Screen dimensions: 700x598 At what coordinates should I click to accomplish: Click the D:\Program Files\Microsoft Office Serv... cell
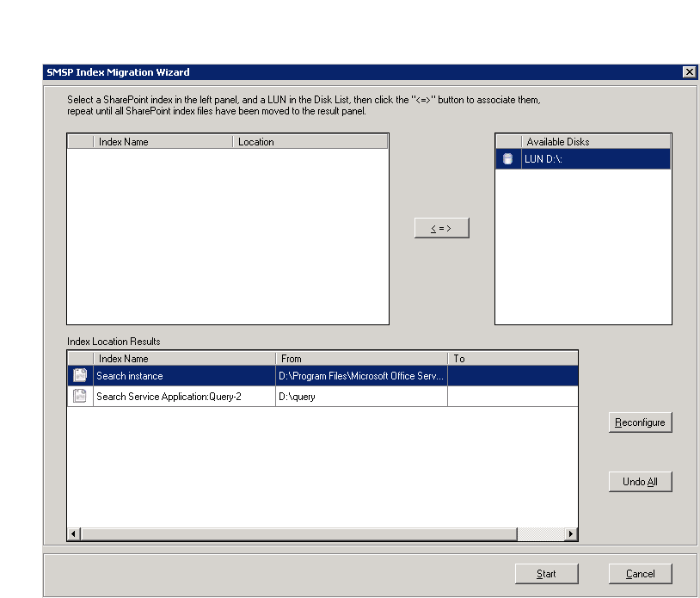click(x=361, y=376)
